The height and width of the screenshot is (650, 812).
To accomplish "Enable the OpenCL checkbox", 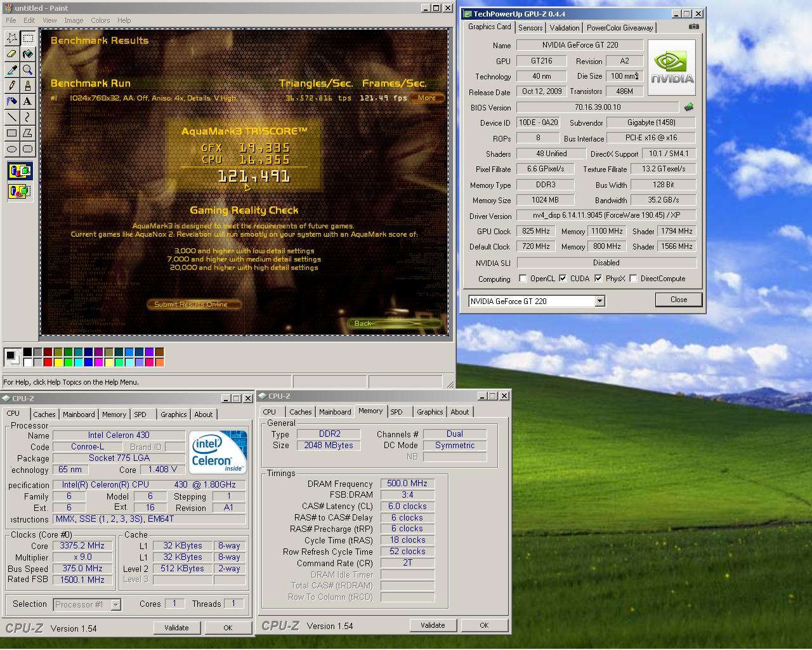I will 523,279.
